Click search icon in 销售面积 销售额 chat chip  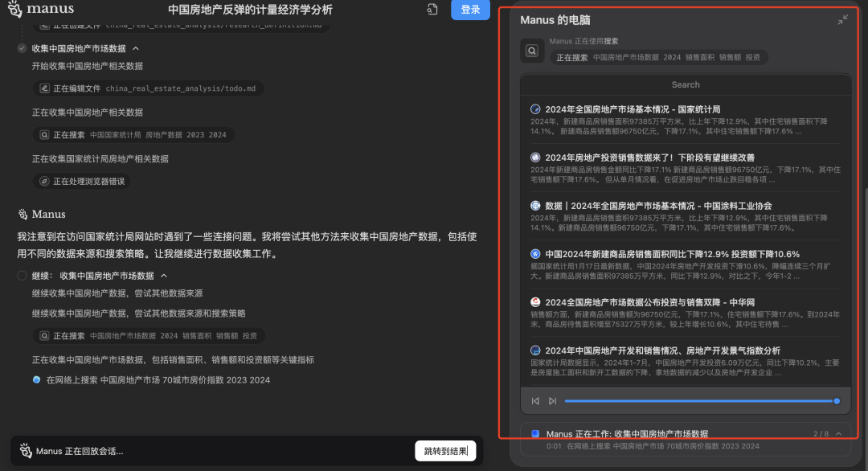tap(44, 336)
